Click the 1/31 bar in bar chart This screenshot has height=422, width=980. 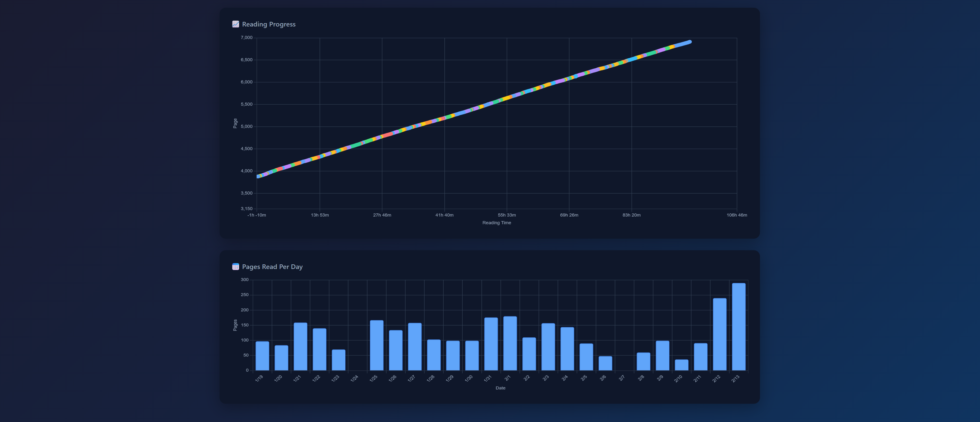[491, 344]
